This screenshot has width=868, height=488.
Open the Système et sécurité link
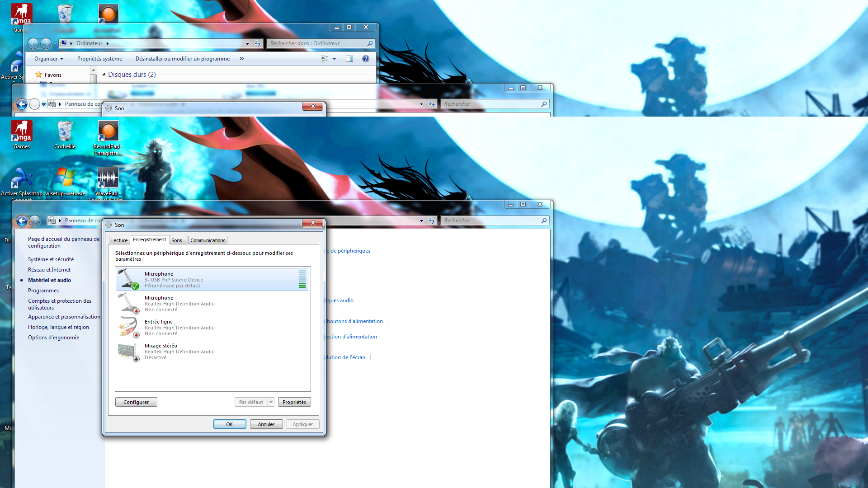(x=51, y=259)
